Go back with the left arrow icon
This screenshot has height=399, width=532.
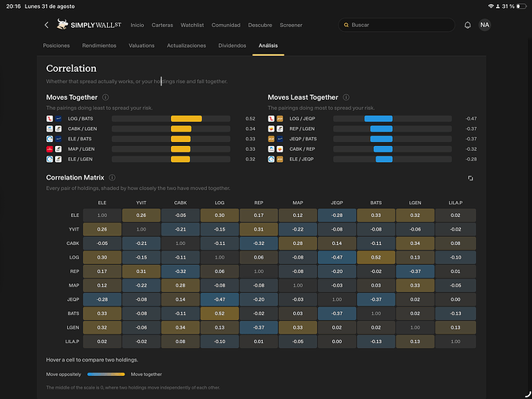tap(46, 25)
